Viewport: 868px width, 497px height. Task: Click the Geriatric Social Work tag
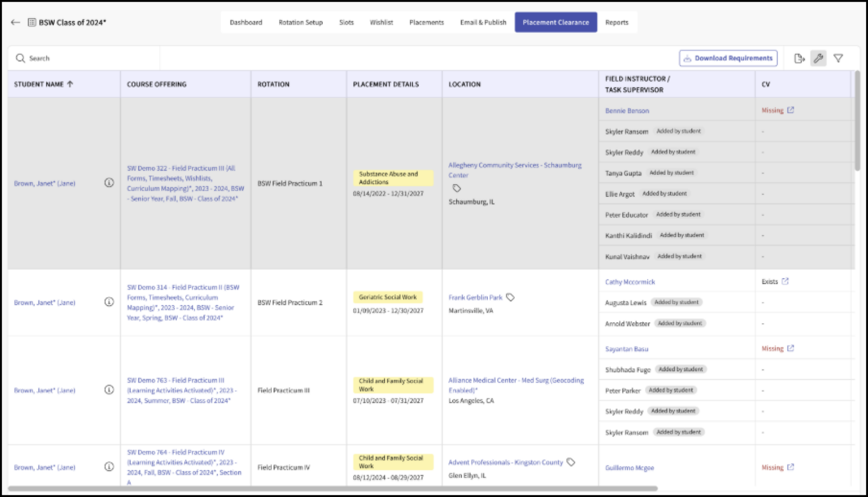[x=388, y=297]
